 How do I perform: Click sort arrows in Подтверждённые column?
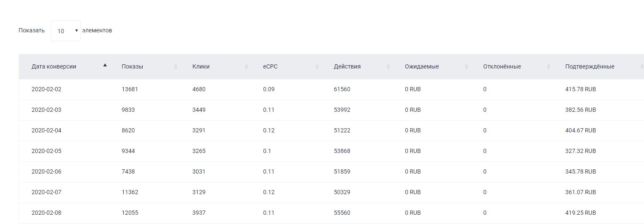[x=641, y=66]
